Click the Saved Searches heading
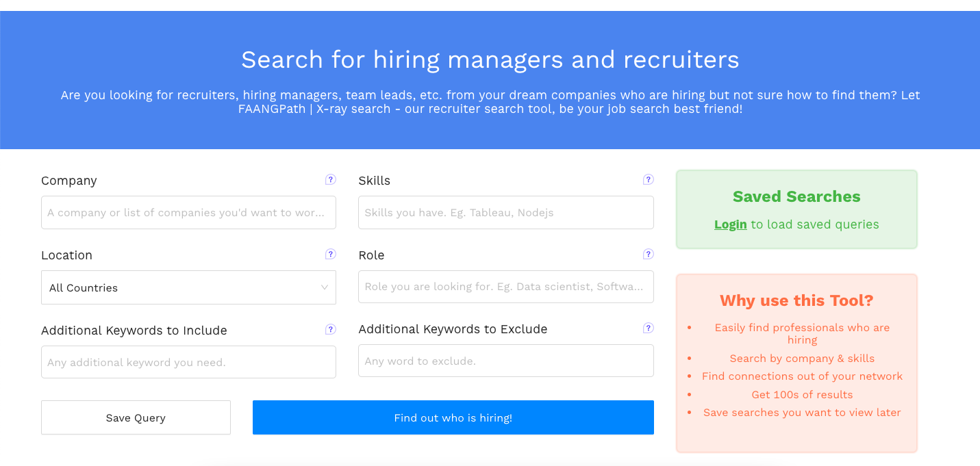The height and width of the screenshot is (466, 980). point(796,196)
